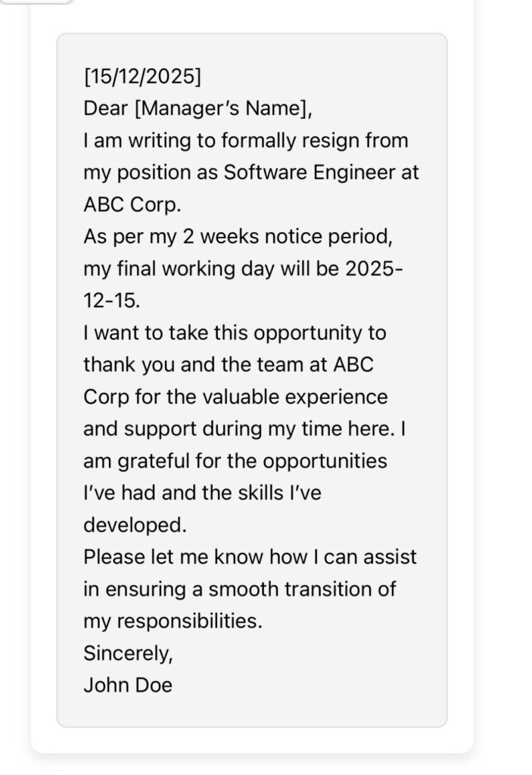Image resolution: width=532 pixels, height=775 pixels.
Task: Click the "Please let me know how I can assist" line
Action: [x=250, y=557]
